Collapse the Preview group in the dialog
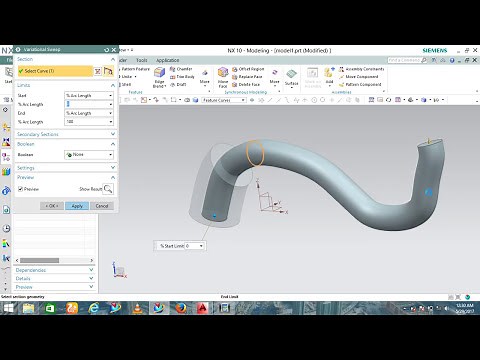Image resolution: width=480 pixels, height=360 pixels. pos(113,177)
